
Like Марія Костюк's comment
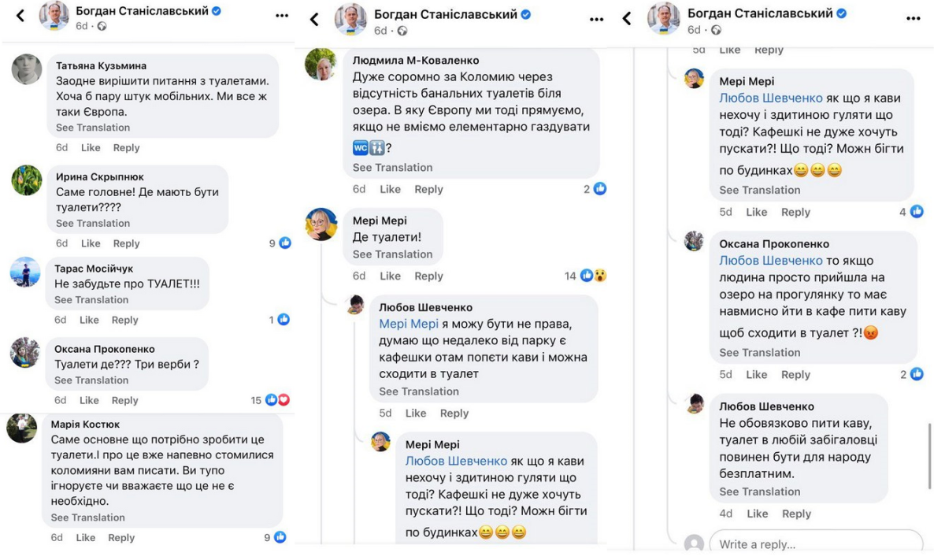(x=86, y=537)
